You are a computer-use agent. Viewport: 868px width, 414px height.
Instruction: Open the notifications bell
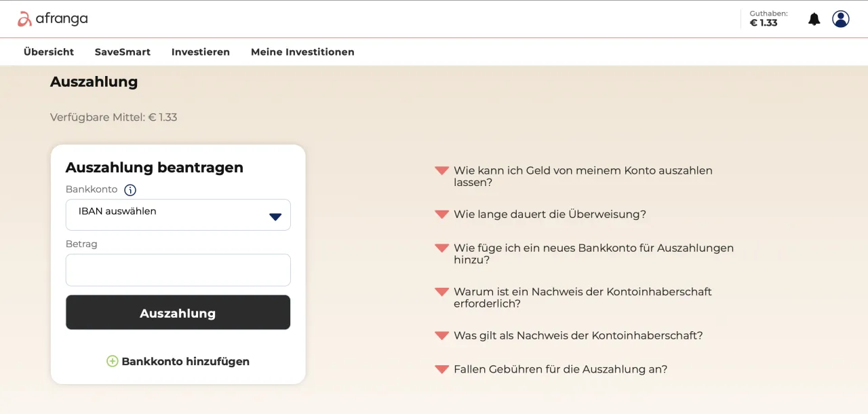tap(814, 19)
